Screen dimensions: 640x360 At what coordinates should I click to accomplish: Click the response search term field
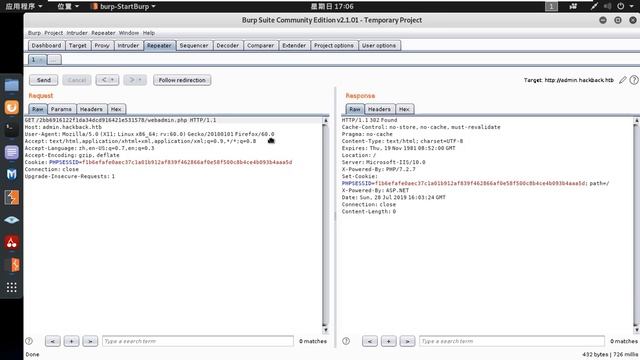(x=511, y=341)
